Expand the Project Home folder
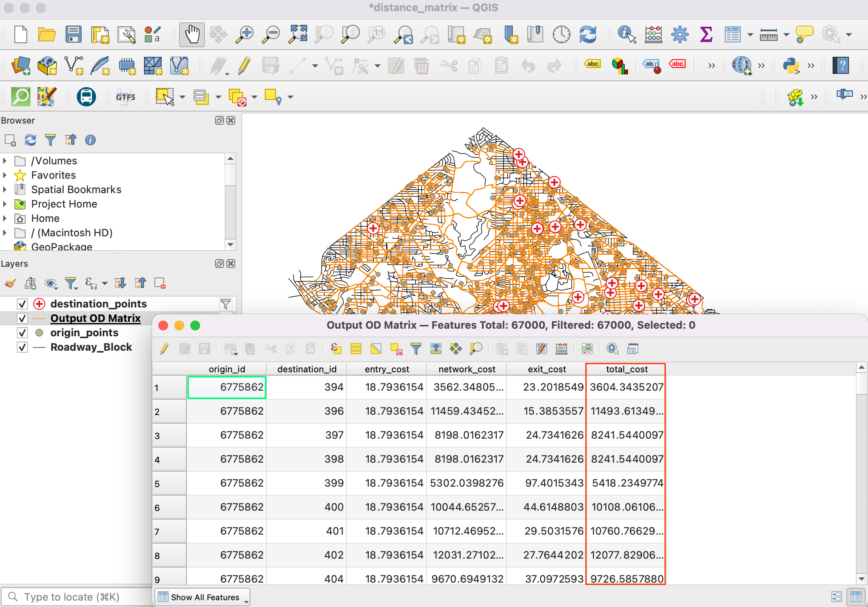This screenshot has width=868, height=607. click(5, 204)
